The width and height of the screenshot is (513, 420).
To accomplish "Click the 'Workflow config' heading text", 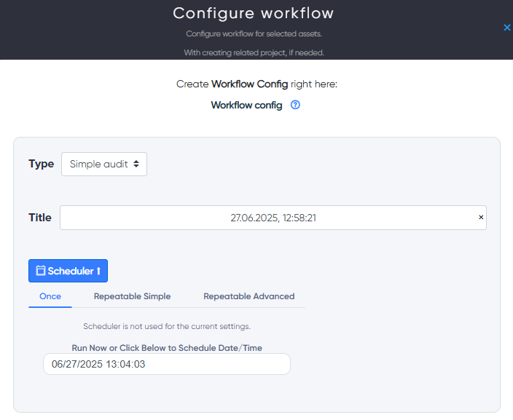I will pyautogui.click(x=246, y=106).
